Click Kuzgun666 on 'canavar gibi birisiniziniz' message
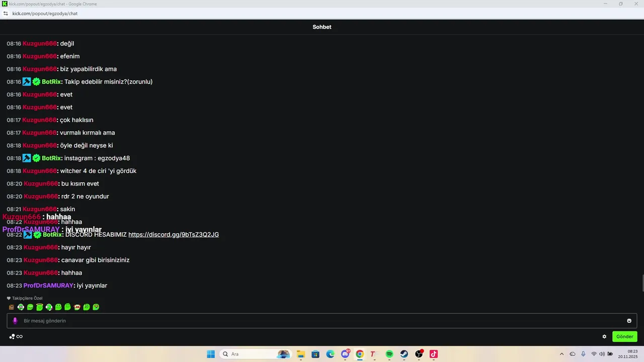This screenshot has height=362, width=644. click(41, 260)
